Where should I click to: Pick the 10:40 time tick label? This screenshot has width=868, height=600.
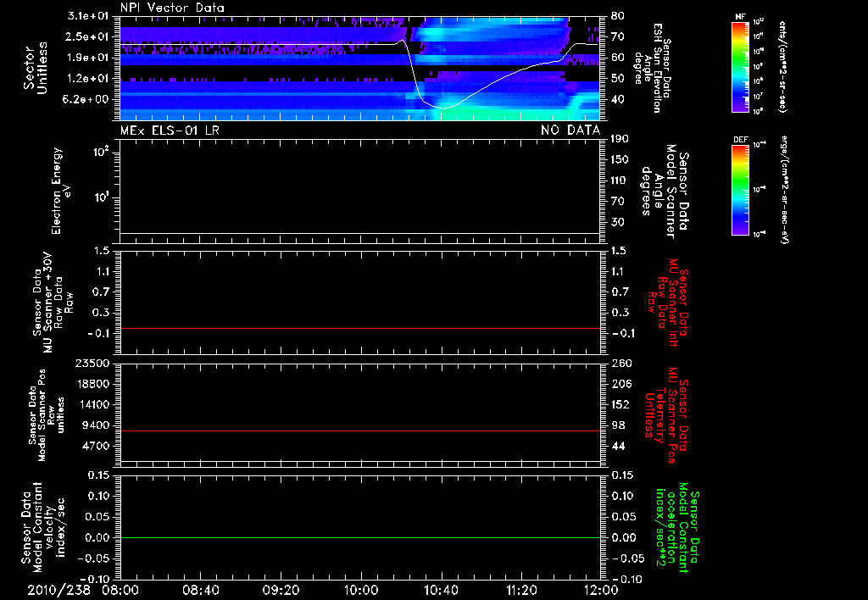(x=441, y=590)
